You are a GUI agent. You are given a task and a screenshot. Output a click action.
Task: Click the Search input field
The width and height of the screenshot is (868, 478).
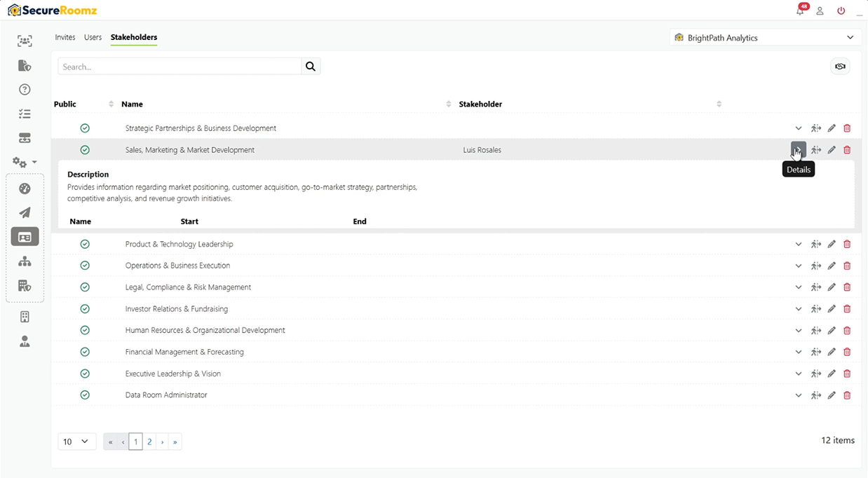point(179,67)
